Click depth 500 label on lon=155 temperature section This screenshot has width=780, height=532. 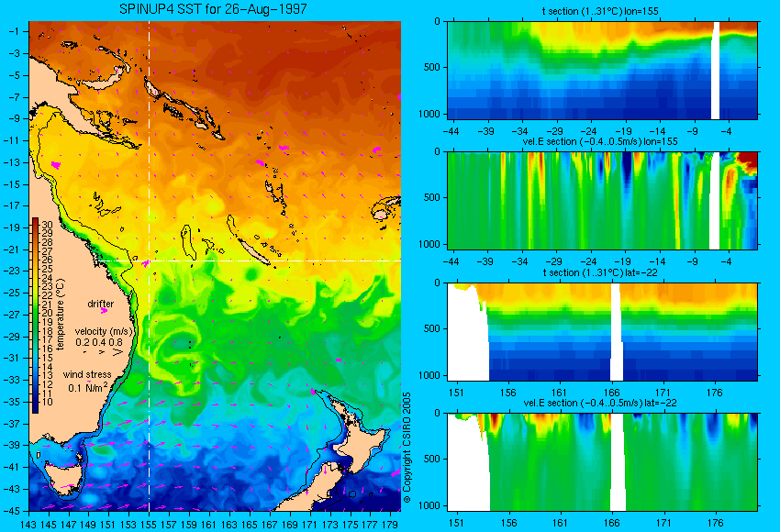pyautogui.click(x=432, y=67)
